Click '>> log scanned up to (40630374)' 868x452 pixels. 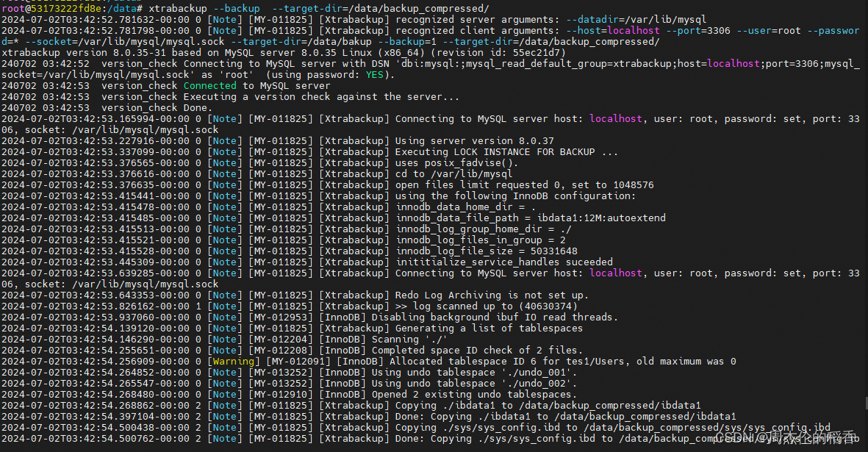tap(486, 308)
